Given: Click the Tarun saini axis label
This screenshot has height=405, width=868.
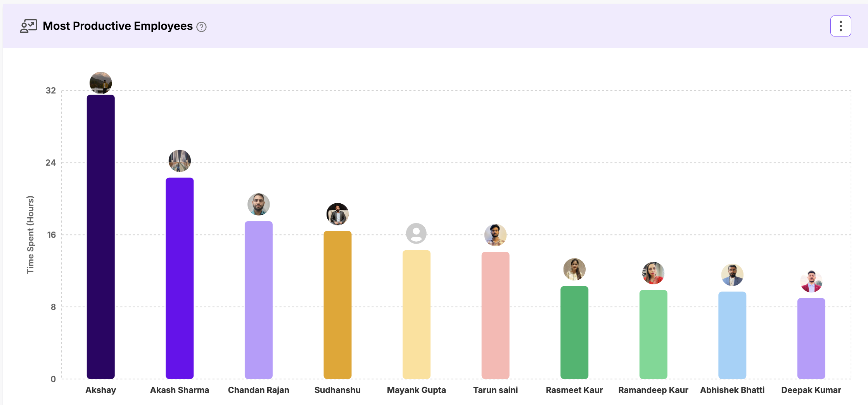Looking at the screenshot, I should click(495, 390).
